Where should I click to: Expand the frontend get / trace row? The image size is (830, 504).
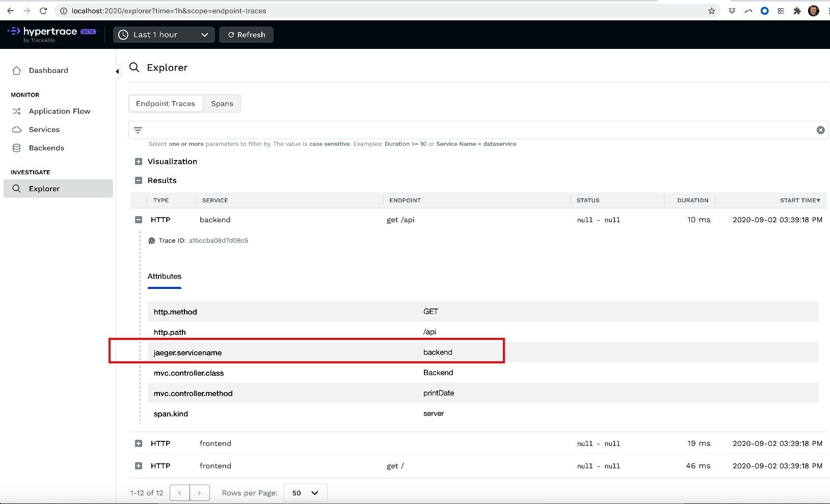point(139,465)
